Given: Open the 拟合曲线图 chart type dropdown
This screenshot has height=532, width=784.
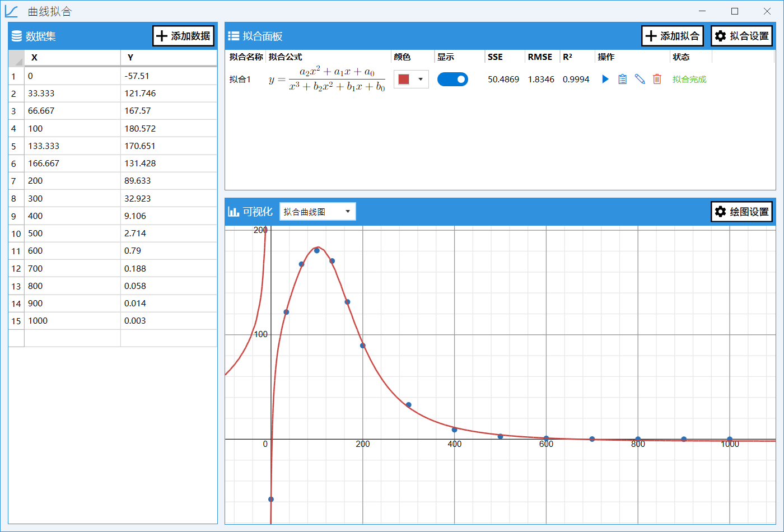Looking at the screenshot, I should (318, 212).
